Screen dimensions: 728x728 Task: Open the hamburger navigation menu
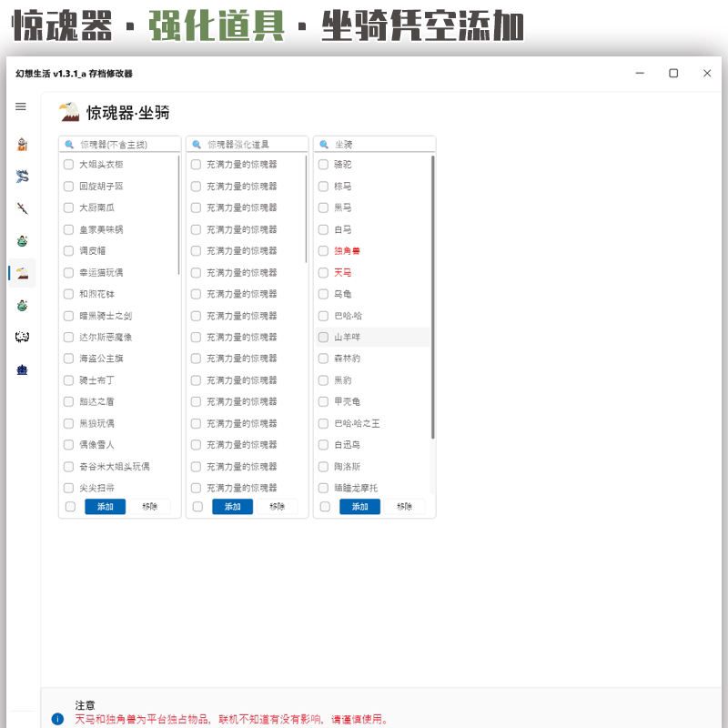click(x=21, y=106)
